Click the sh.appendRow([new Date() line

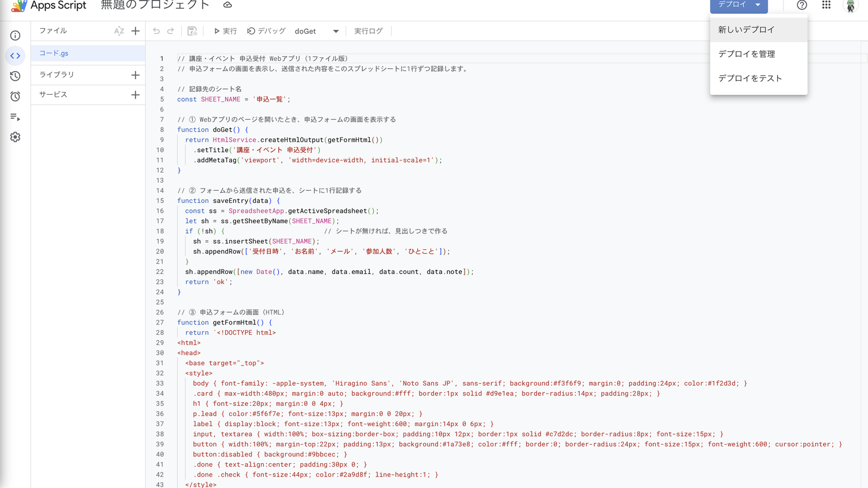click(329, 272)
